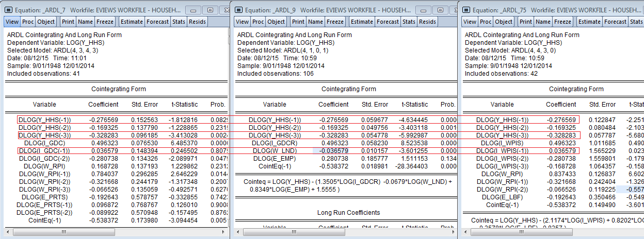644x239 pixels.
Task: Open the View menu in _ARDL_7 window
Action: coord(12,22)
